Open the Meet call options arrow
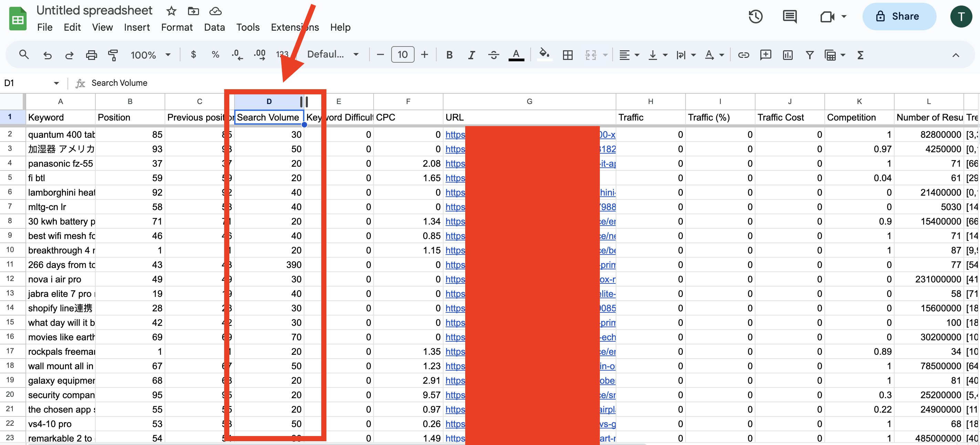 (843, 17)
